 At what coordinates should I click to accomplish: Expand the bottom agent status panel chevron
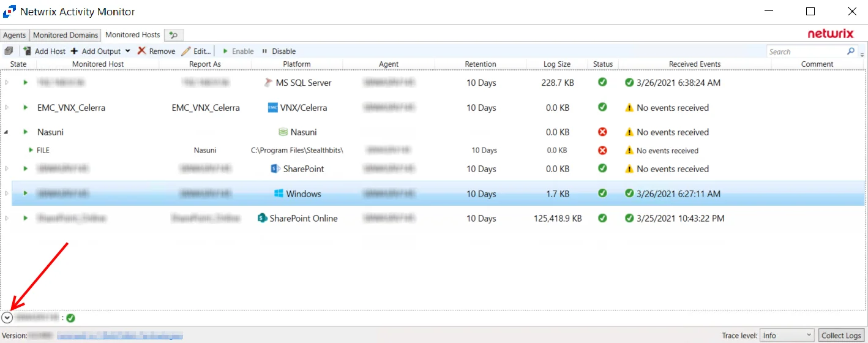(x=7, y=318)
